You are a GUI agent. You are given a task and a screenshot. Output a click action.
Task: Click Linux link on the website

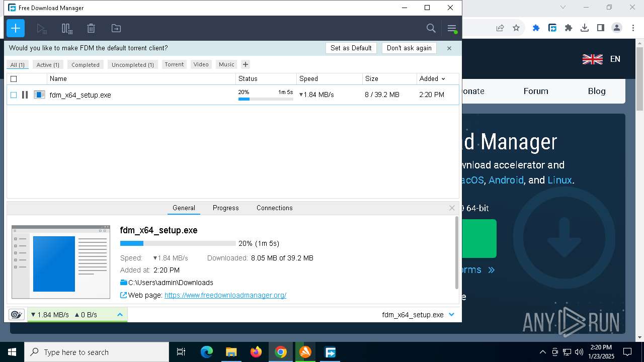(x=559, y=180)
